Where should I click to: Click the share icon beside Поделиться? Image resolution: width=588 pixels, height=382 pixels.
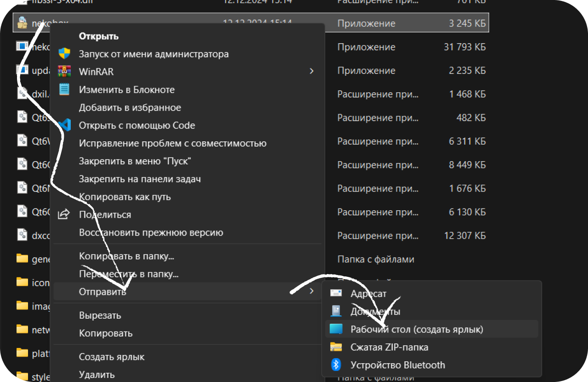(64, 214)
